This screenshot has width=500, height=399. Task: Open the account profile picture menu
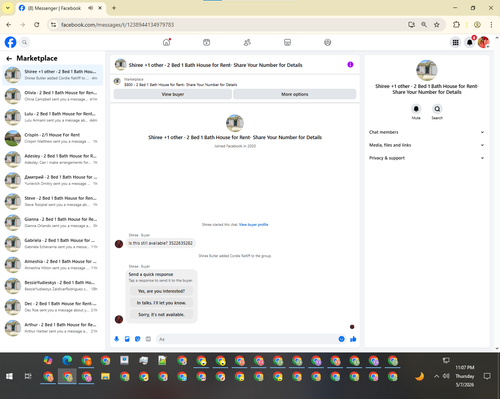click(483, 42)
